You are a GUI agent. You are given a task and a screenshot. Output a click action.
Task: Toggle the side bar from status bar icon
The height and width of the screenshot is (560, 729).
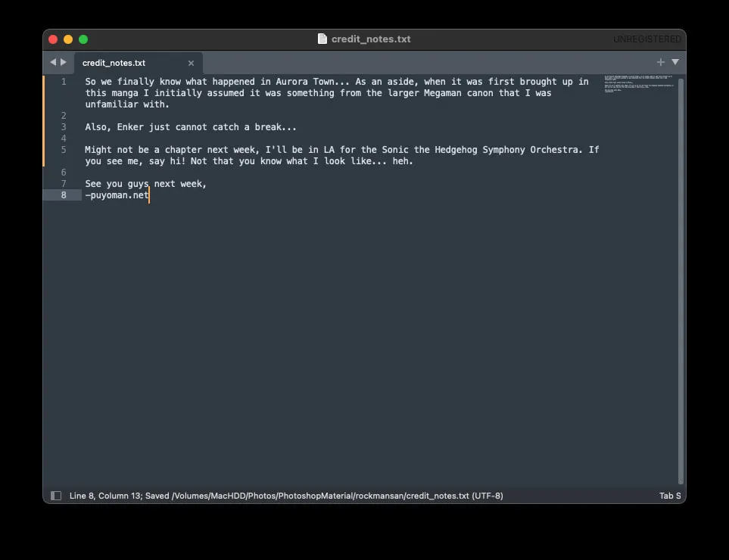[x=56, y=496]
